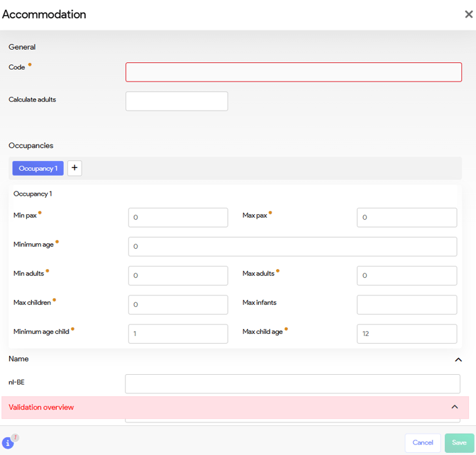Click the info icon at bottom left
476x455 pixels.
(8, 443)
